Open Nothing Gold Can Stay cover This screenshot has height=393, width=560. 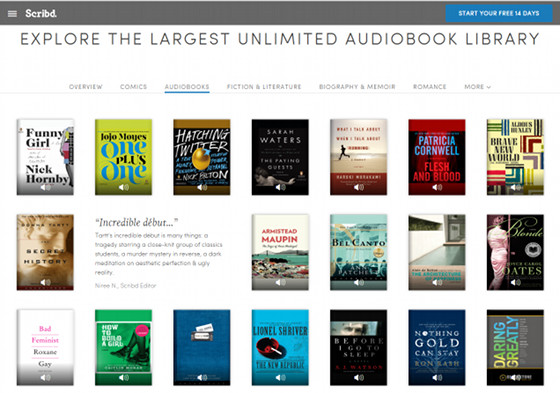[437, 348]
